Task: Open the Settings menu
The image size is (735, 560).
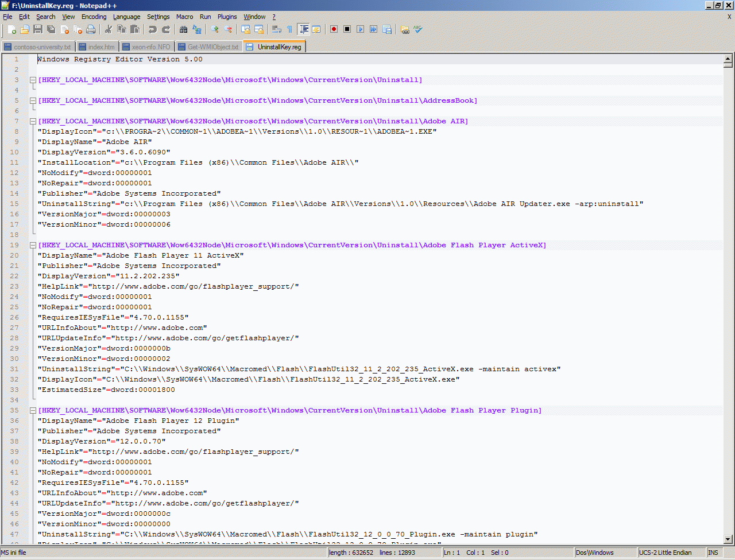Action: pyautogui.click(x=158, y=17)
